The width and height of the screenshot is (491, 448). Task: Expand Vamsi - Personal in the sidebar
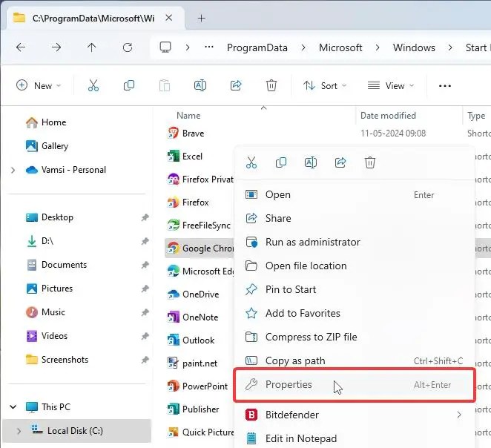[13, 170]
